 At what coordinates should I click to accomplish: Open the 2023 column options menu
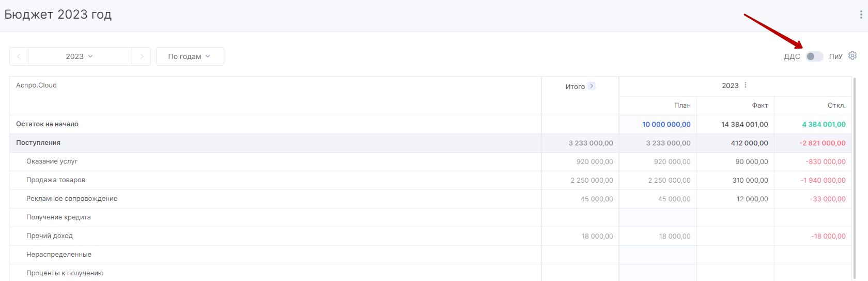(x=746, y=85)
